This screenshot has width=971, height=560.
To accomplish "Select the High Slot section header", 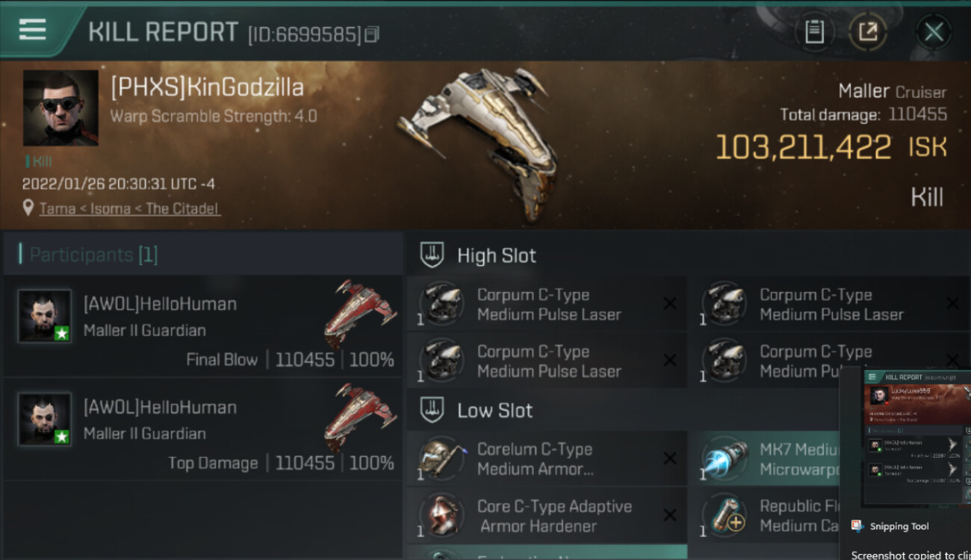I will [497, 255].
